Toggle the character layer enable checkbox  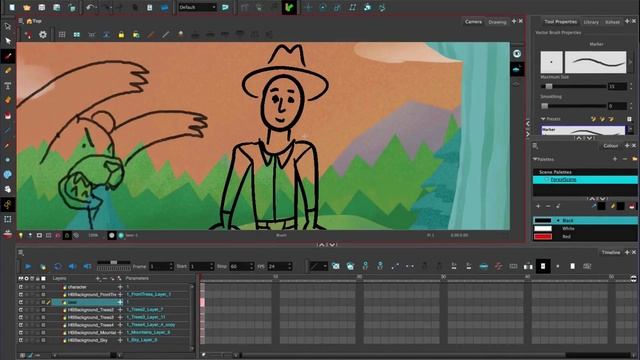pyautogui.click(x=21, y=287)
